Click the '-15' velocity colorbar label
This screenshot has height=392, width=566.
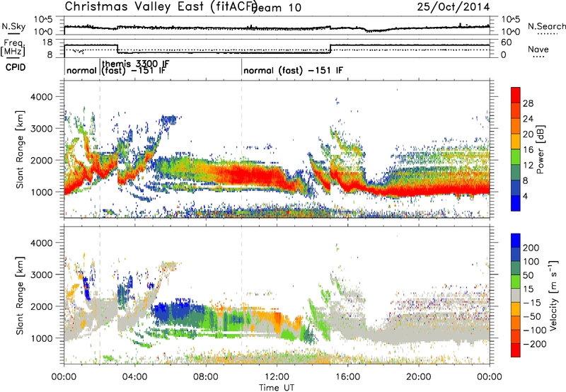(x=532, y=303)
